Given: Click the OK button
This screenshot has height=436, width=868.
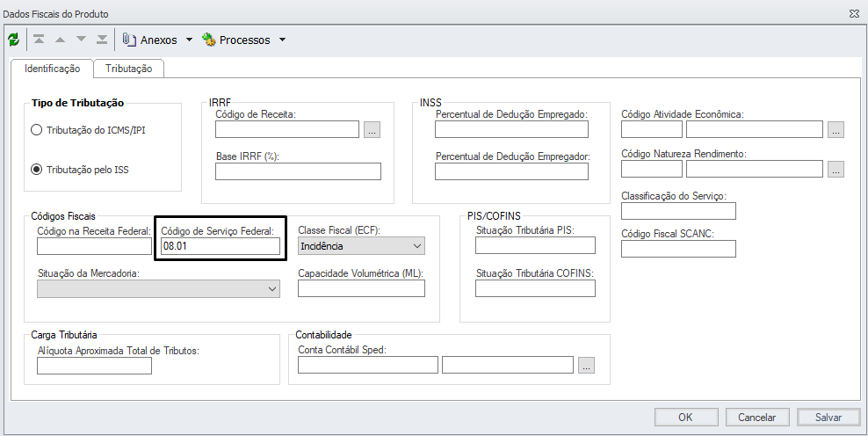Looking at the screenshot, I should (x=686, y=418).
